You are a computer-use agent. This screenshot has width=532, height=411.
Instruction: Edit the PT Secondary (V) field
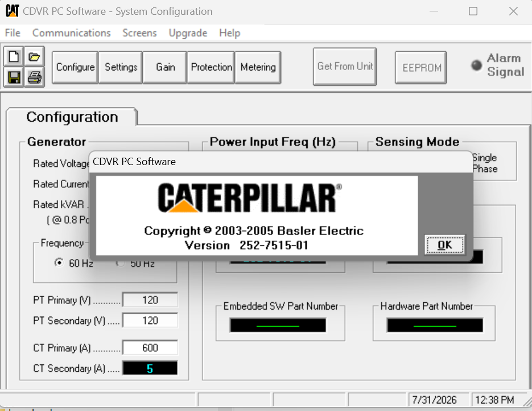(150, 320)
